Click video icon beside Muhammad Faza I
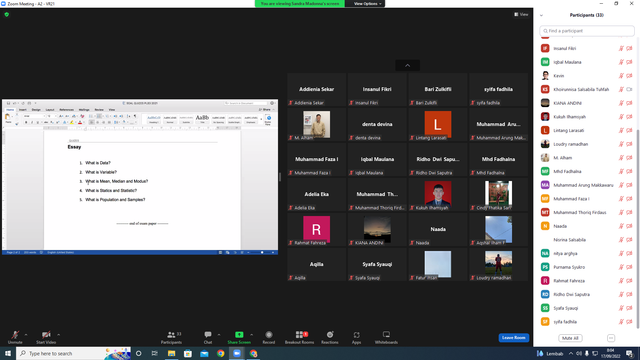 tap(629, 199)
